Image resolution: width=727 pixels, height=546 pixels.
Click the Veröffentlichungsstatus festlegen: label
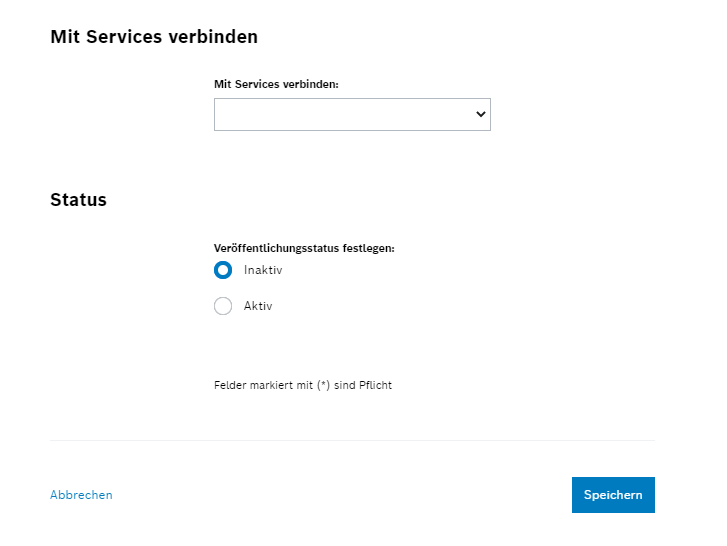[304, 248]
